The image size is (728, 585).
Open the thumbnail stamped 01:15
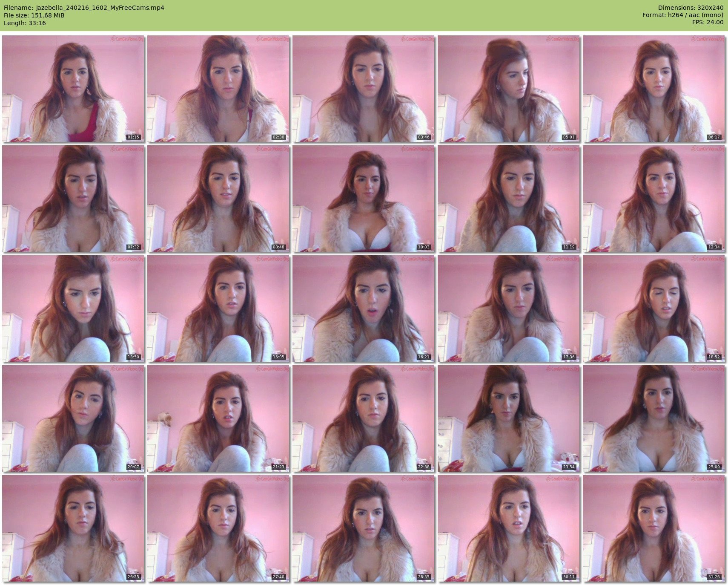[x=73, y=89]
